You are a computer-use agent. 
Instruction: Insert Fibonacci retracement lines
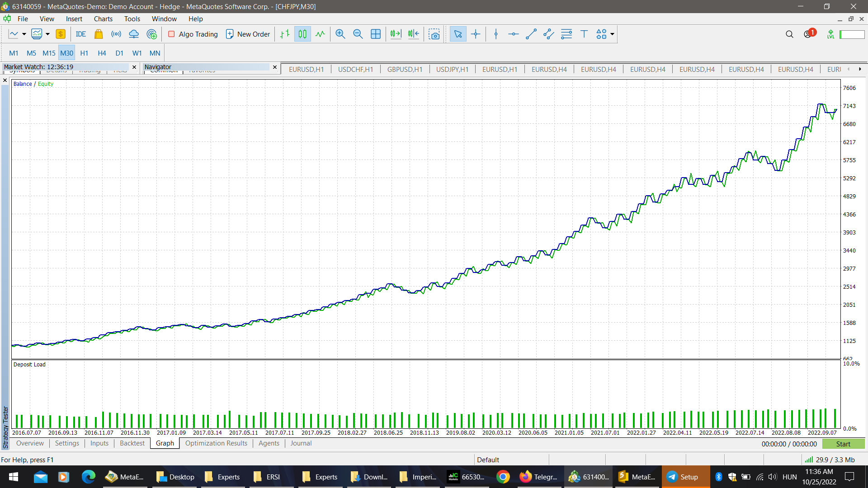pos(566,34)
